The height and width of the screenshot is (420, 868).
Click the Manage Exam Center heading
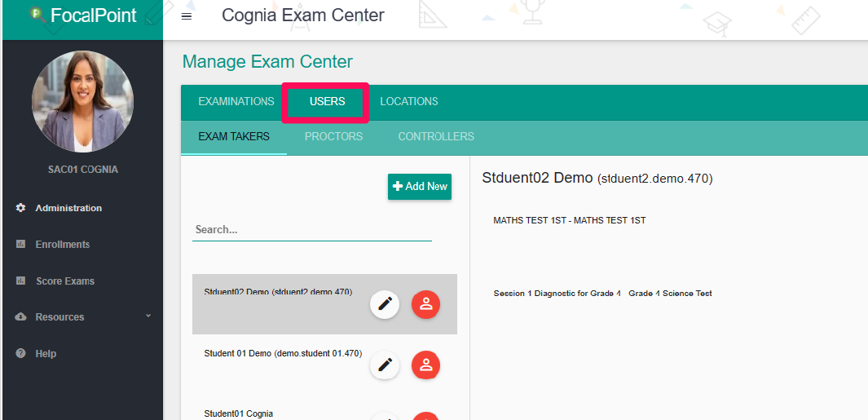click(x=267, y=61)
